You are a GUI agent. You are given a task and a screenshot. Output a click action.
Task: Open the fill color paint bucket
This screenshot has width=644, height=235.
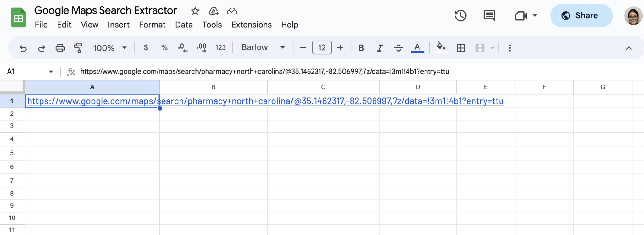point(441,47)
